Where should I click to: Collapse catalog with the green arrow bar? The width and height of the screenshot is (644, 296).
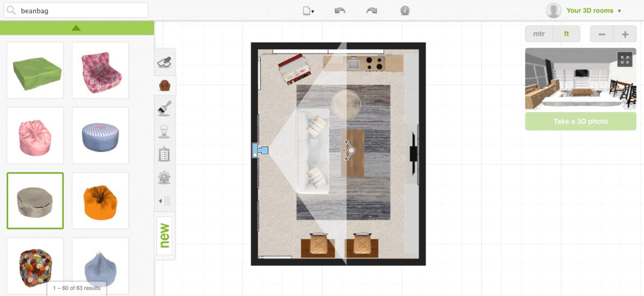[x=77, y=28]
